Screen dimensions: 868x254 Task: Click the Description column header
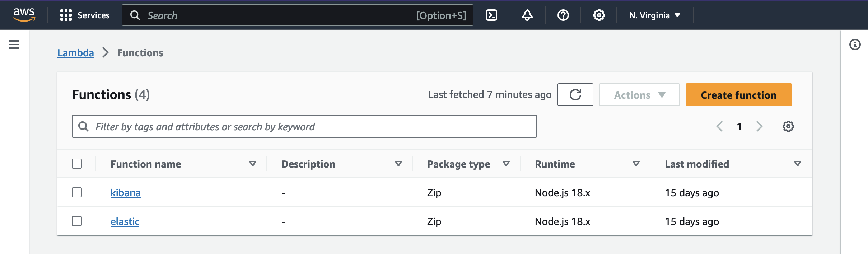click(x=308, y=164)
